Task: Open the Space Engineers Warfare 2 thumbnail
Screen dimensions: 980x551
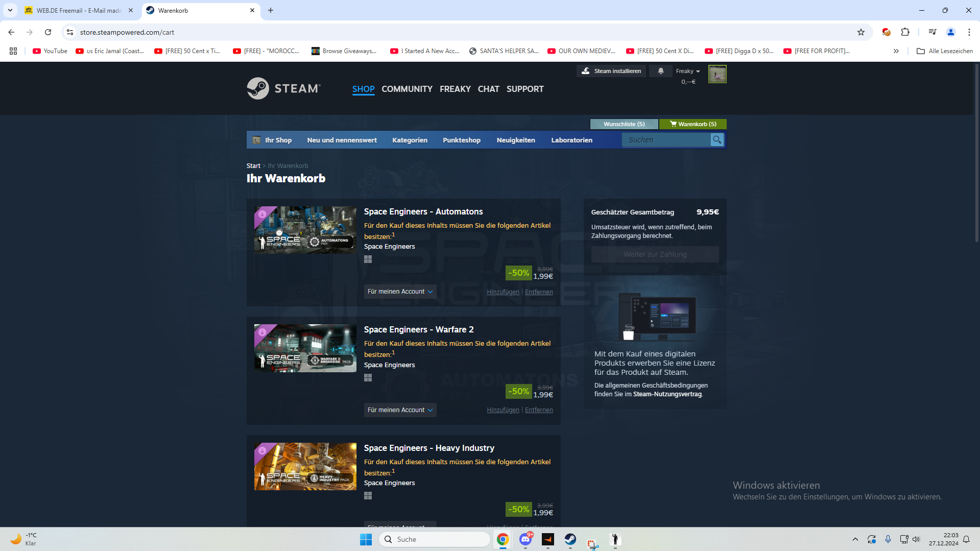Action: point(305,348)
